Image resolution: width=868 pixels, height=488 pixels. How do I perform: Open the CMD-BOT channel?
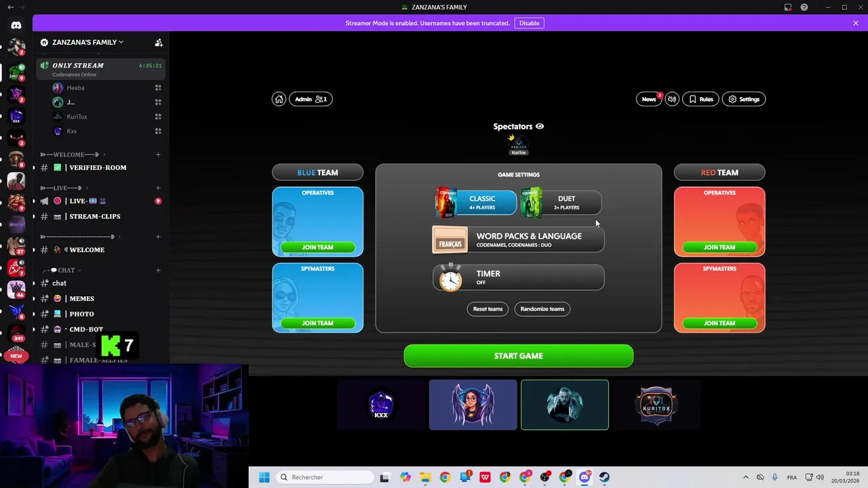pyautogui.click(x=101, y=329)
